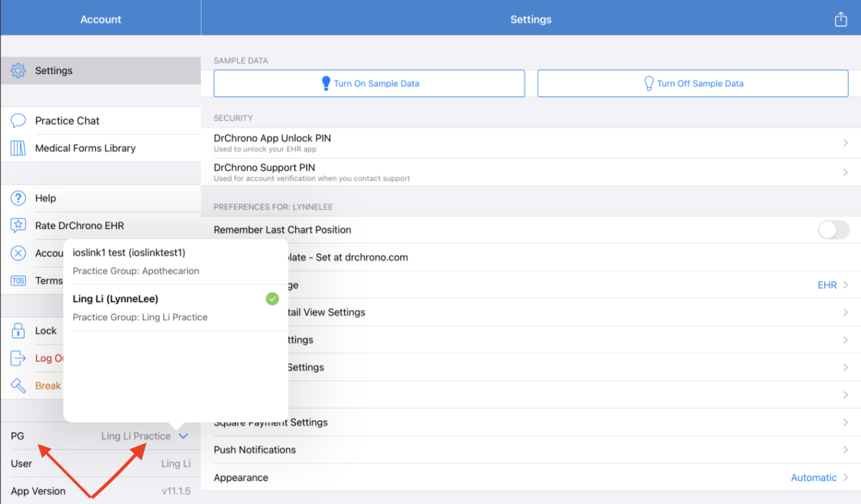Screen dimensions: 861x504
Task: Click the Break gavel icon
Action: pos(18,386)
